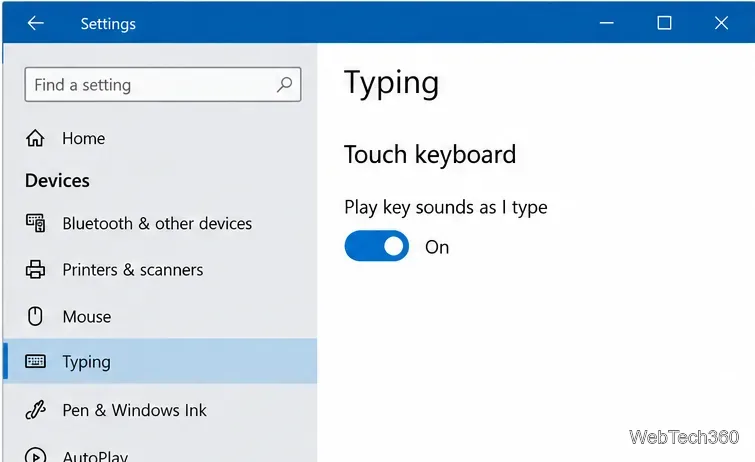Click the mouse icon in sidebar
The image size is (755, 462).
pyautogui.click(x=35, y=317)
